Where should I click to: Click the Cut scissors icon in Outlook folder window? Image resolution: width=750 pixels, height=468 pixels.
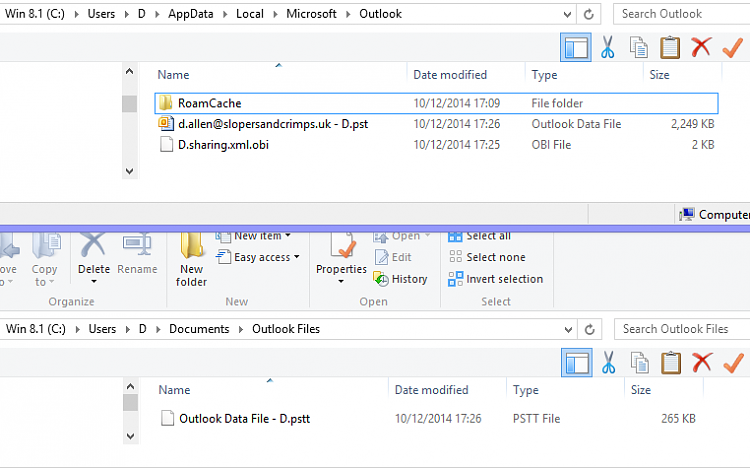[x=607, y=47]
